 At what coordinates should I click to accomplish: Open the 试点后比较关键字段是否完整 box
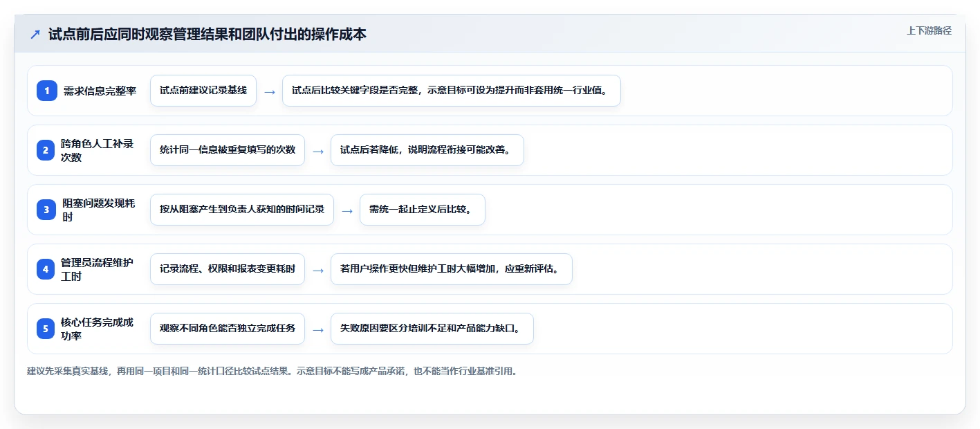(452, 91)
